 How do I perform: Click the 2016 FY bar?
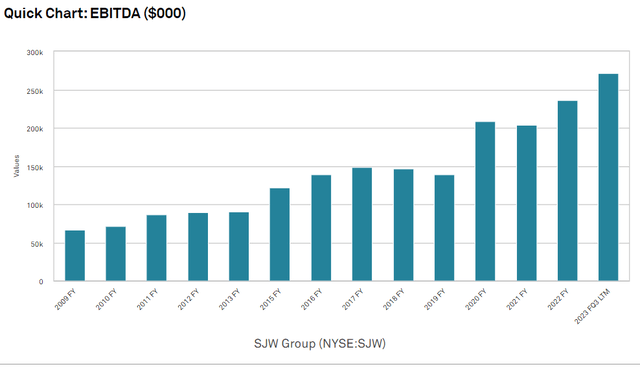[x=321, y=228]
